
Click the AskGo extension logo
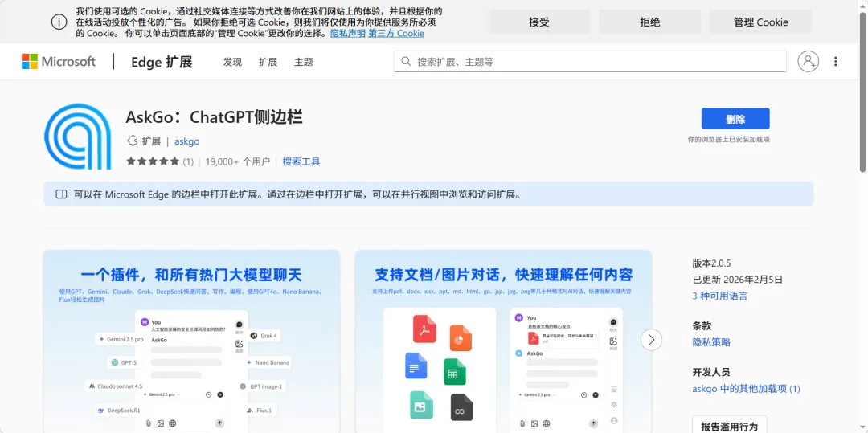click(x=77, y=137)
